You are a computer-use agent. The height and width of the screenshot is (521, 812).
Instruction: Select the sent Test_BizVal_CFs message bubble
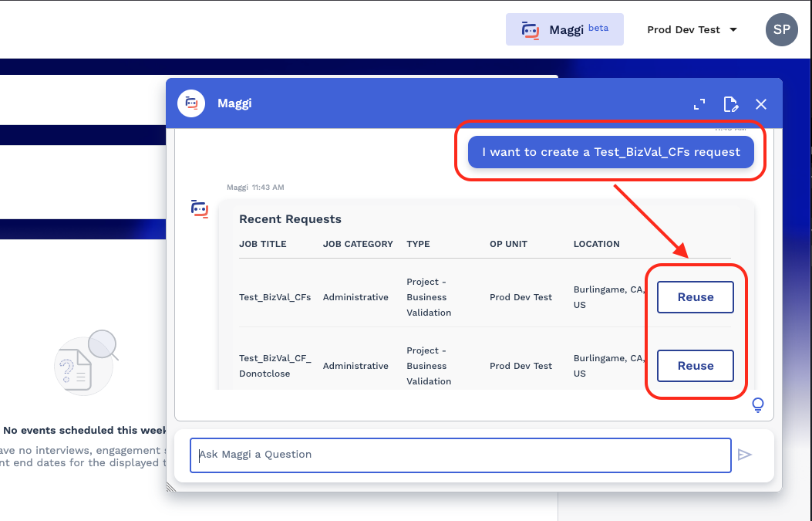tap(611, 152)
